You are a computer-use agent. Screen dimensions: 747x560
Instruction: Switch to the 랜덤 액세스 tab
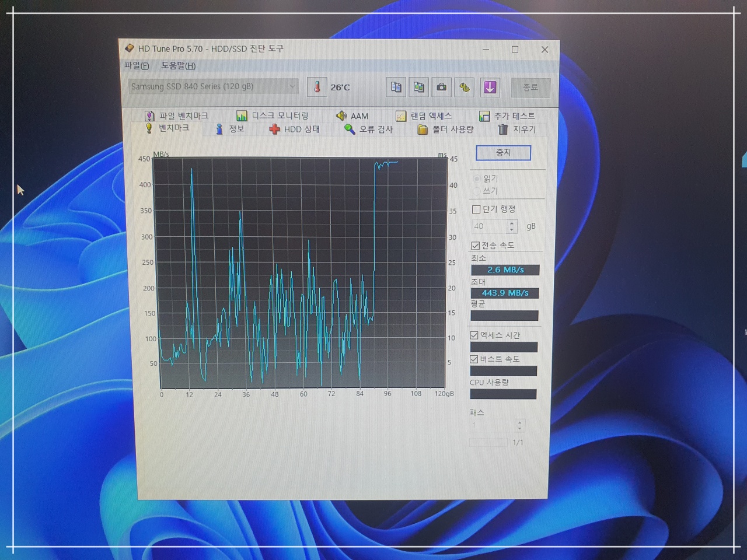click(424, 116)
